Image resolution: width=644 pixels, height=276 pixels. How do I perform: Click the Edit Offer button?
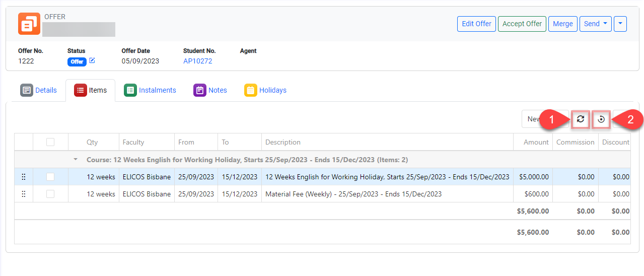coord(476,24)
